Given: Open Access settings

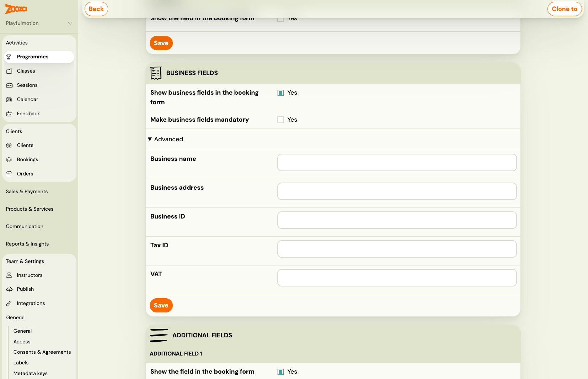Looking at the screenshot, I should [22, 342].
